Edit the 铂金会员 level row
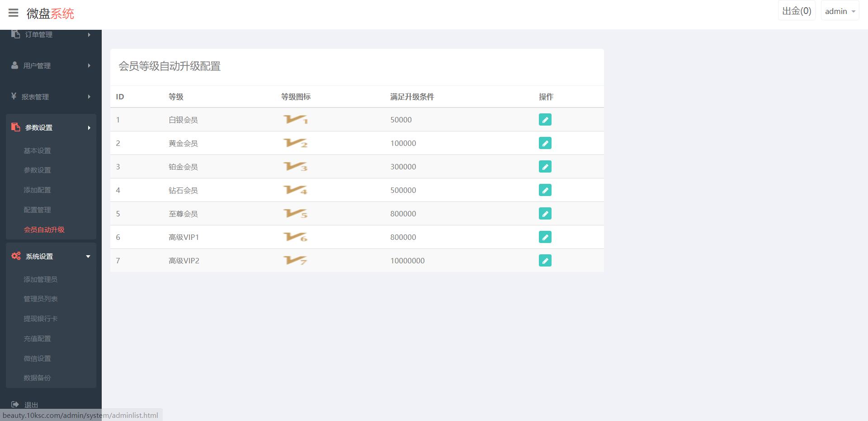This screenshot has height=421, width=868. (545, 167)
